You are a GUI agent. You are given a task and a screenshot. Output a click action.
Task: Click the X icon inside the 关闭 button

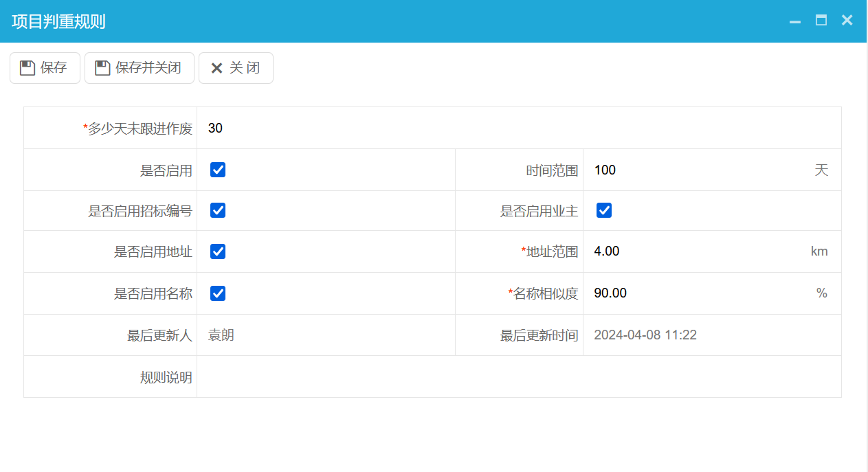point(217,67)
